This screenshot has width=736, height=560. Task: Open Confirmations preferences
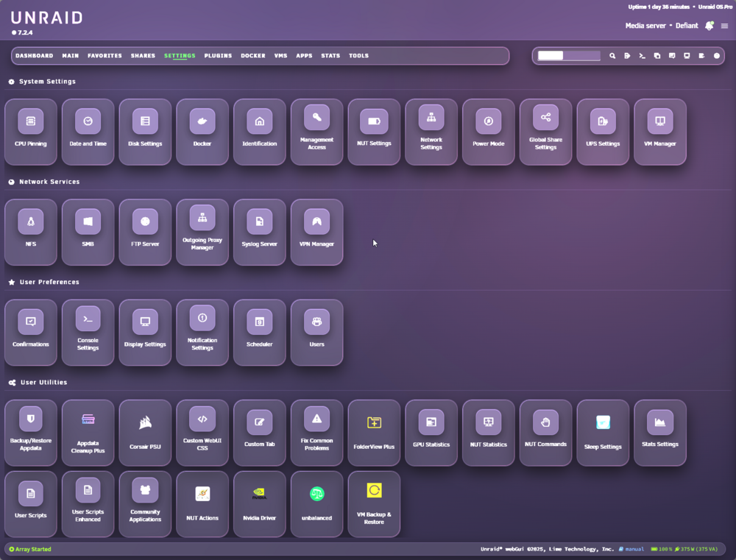coord(30,333)
